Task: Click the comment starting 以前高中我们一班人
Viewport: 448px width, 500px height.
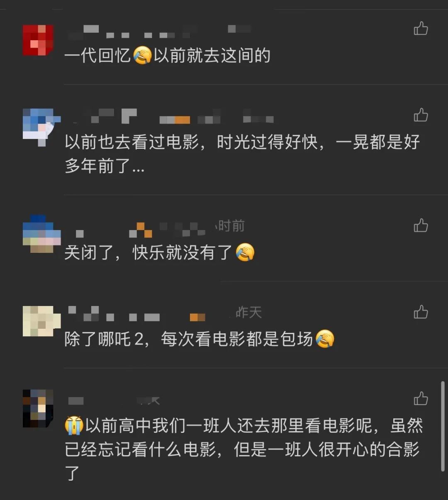Action: 244,449
